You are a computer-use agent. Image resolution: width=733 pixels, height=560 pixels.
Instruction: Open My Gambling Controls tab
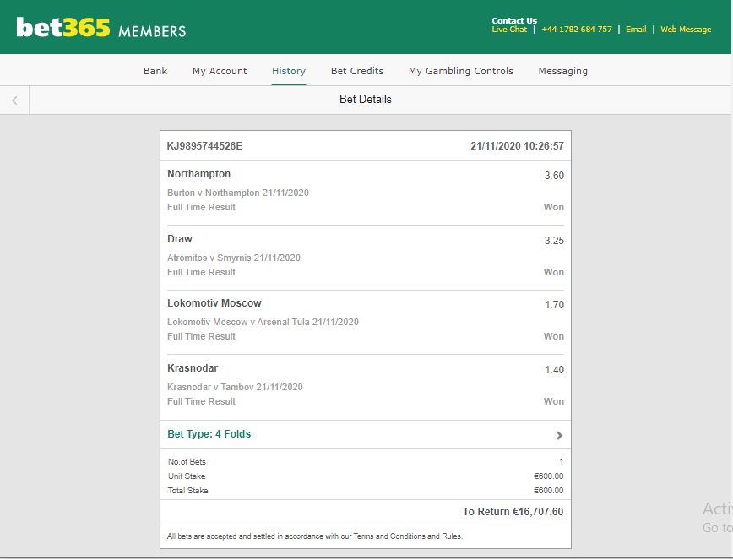click(461, 71)
